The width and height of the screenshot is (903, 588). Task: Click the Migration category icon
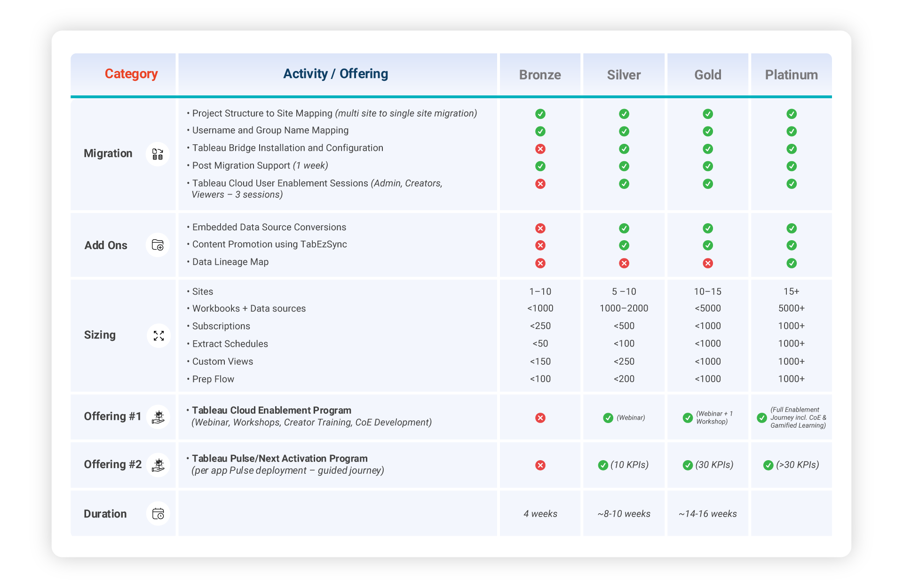[158, 154]
